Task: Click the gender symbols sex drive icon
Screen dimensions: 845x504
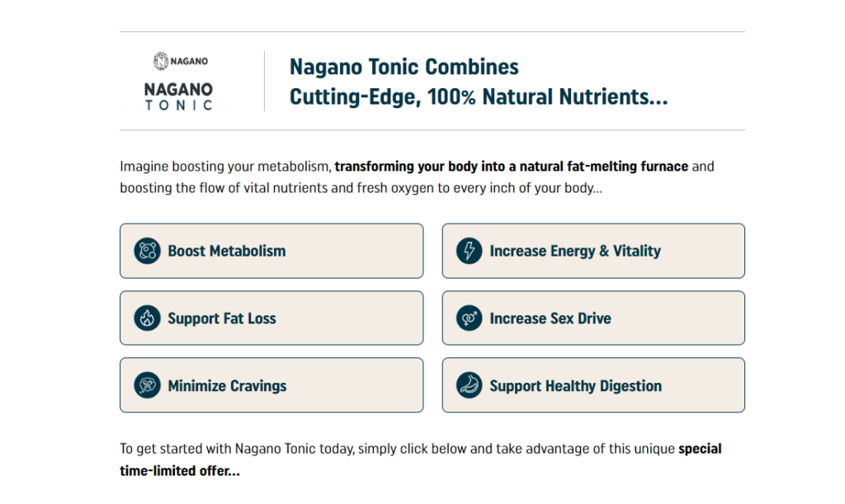Action: (x=469, y=318)
